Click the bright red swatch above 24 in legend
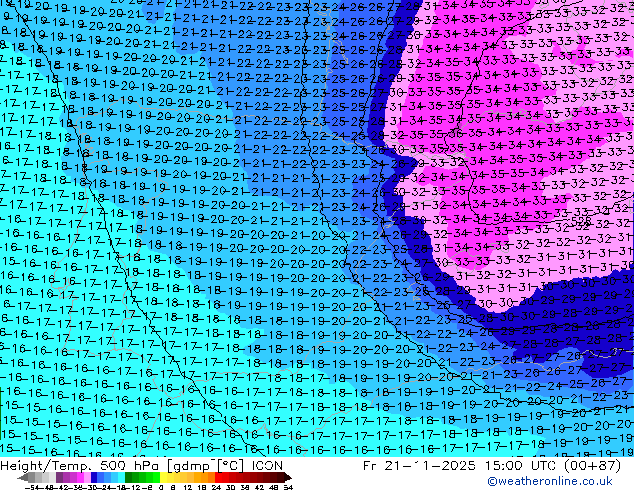The height and width of the screenshot is (490, 634). point(218,478)
